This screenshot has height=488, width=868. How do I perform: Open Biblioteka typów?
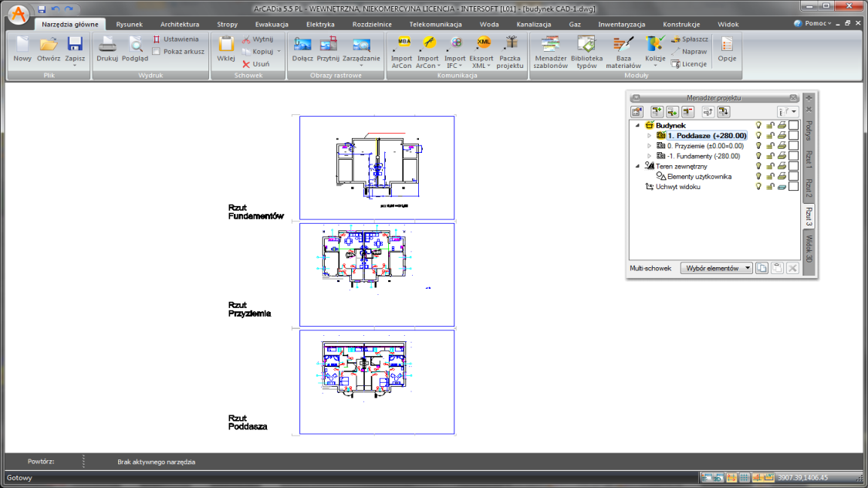[x=586, y=53]
